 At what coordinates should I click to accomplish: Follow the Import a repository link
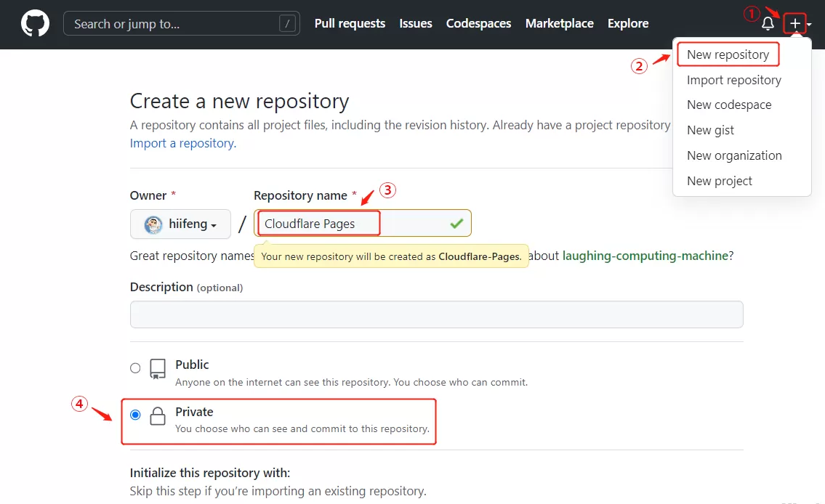point(183,144)
